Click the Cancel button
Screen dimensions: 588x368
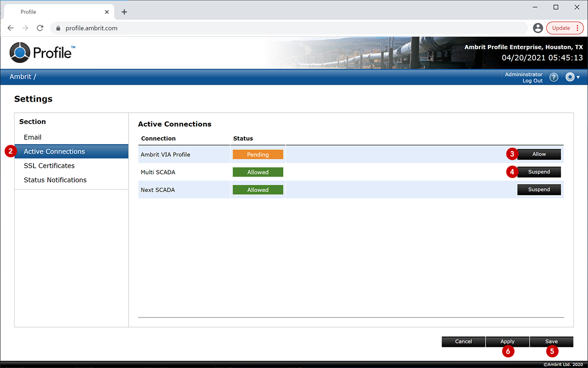[464, 341]
